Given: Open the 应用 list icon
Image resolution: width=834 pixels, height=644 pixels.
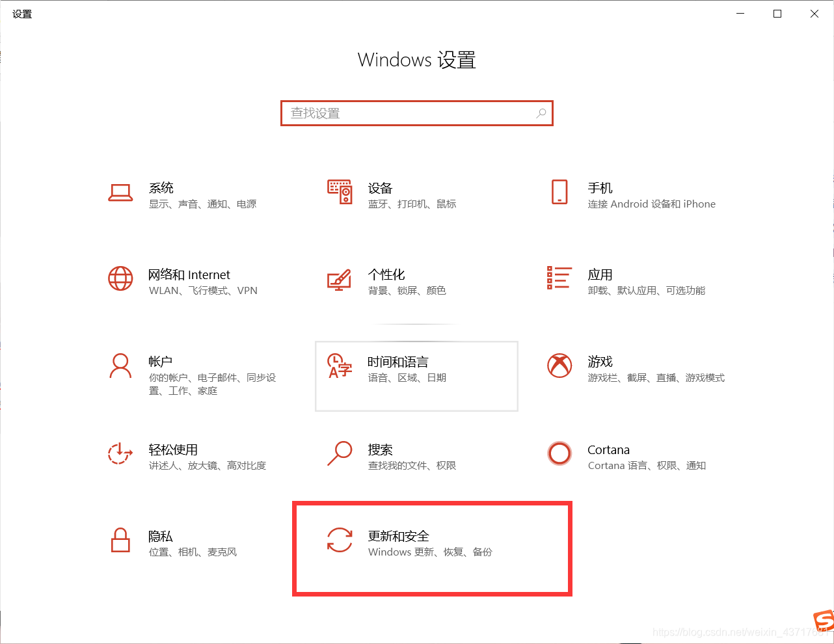Looking at the screenshot, I should click(559, 278).
